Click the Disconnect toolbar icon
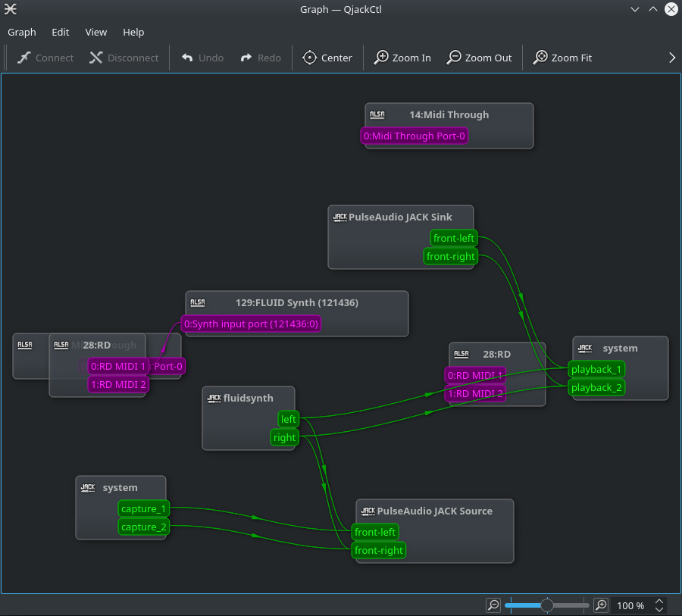 point(95,58)
